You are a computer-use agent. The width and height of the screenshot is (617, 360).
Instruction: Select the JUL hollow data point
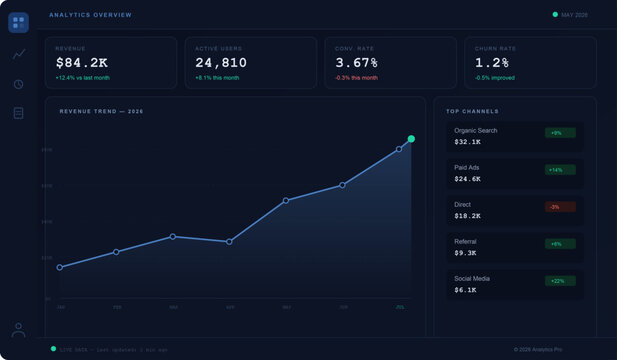pos(399,149)
